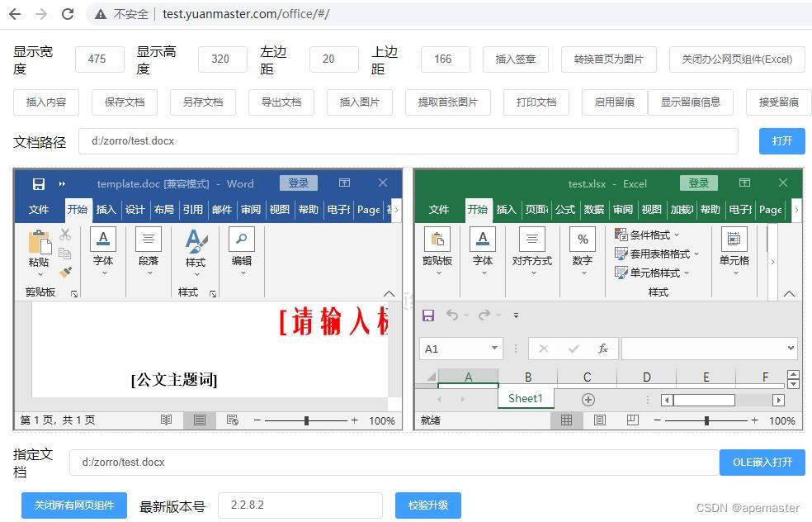The height and width of the screenshot is (522, 812).
Task: Click the browser reload icon
Action: [x=68, y=14]
